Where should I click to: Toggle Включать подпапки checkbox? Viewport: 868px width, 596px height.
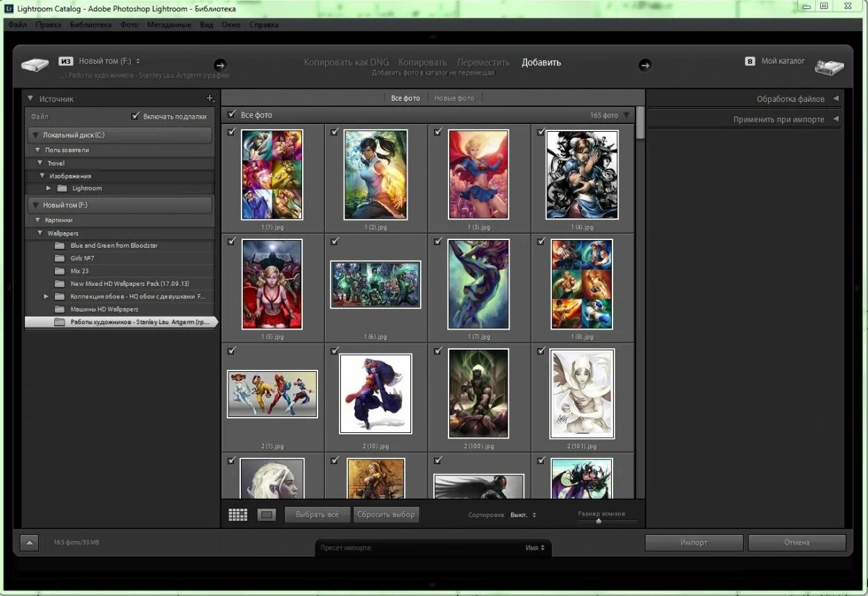coord(135,116)
